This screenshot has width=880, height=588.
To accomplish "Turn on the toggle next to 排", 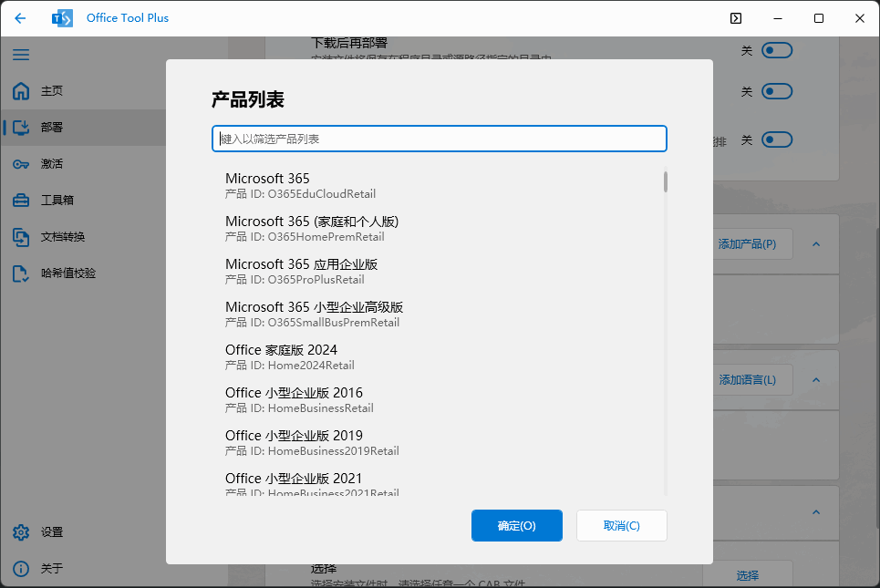I will coord(776,139).
